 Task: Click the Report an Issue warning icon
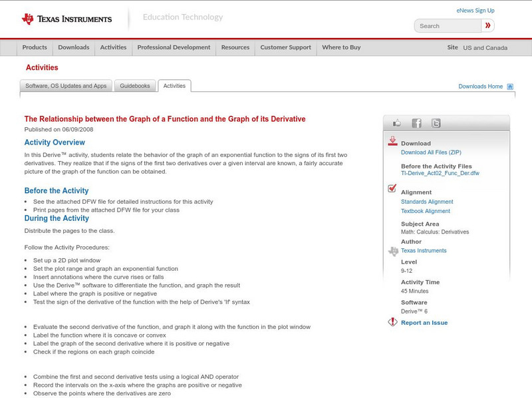[392, 322]
